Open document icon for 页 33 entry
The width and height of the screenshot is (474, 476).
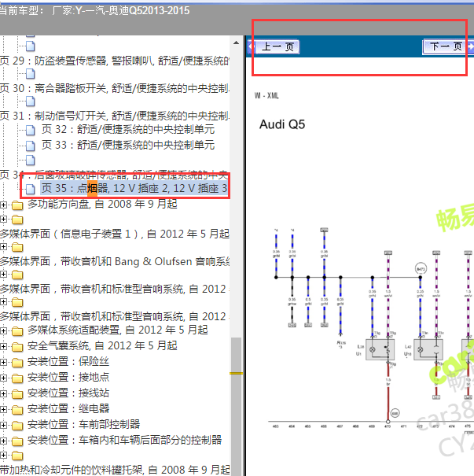(31, 146)
